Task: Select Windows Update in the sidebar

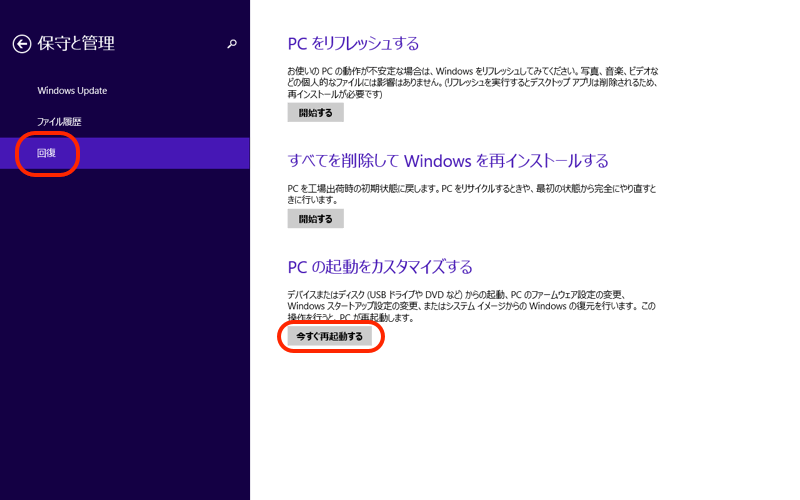Action: click(x=72, y=91)
